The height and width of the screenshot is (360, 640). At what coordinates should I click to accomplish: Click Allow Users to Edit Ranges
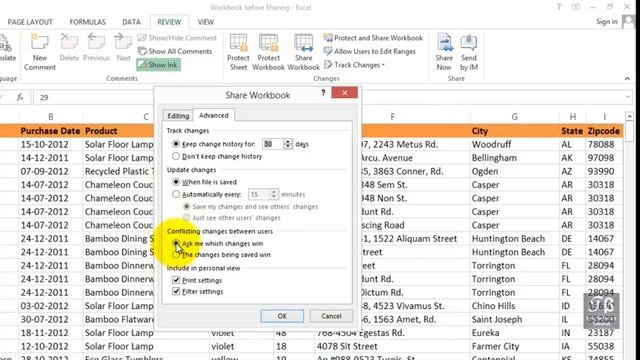pyautogui.click(x=369, y=51)
